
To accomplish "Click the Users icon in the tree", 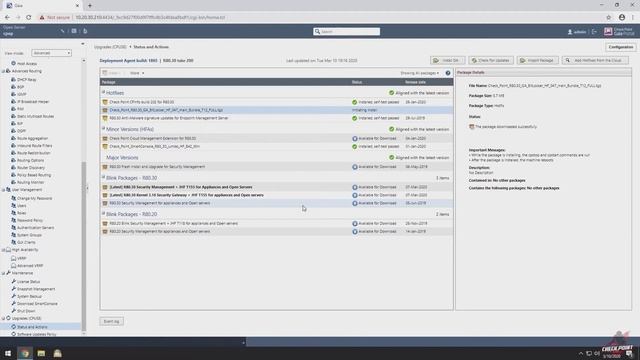I will point(13,206).
